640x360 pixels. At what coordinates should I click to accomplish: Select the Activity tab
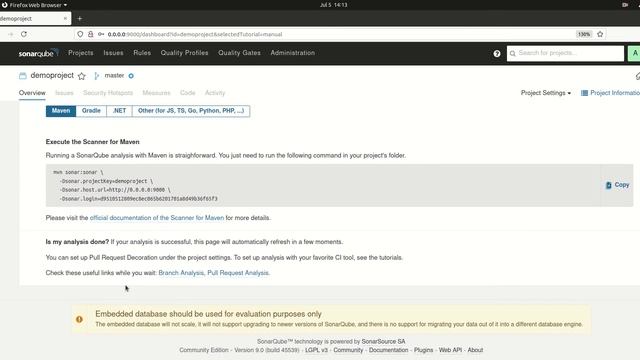[x=215, y=93]
